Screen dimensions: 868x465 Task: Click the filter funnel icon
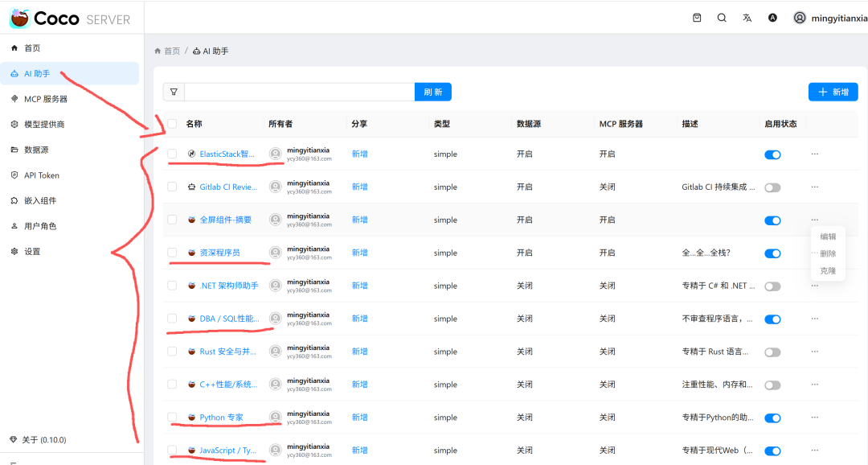[x=174, y=92]
